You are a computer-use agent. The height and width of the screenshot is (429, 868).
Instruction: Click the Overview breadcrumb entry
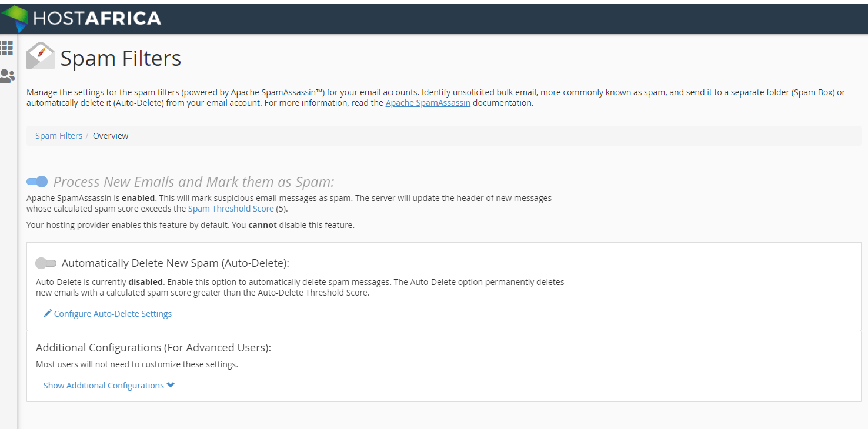tap(111, 135)
